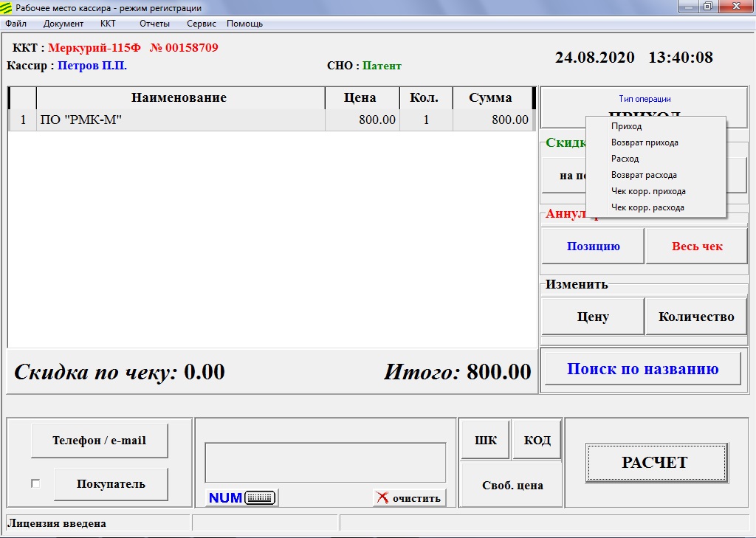Open the Файл menu
Image resolution: width=756 pixels, height=538 pixels.
16,24
